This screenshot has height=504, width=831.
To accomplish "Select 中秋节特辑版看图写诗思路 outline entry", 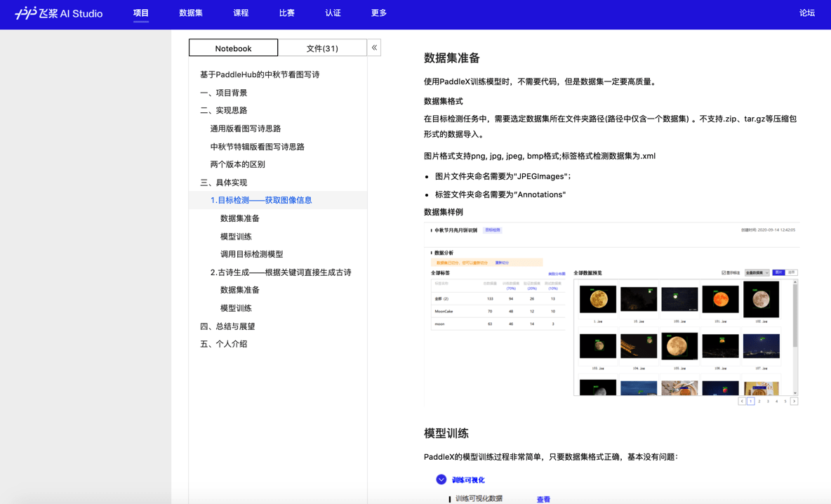I will click(257, 147).
